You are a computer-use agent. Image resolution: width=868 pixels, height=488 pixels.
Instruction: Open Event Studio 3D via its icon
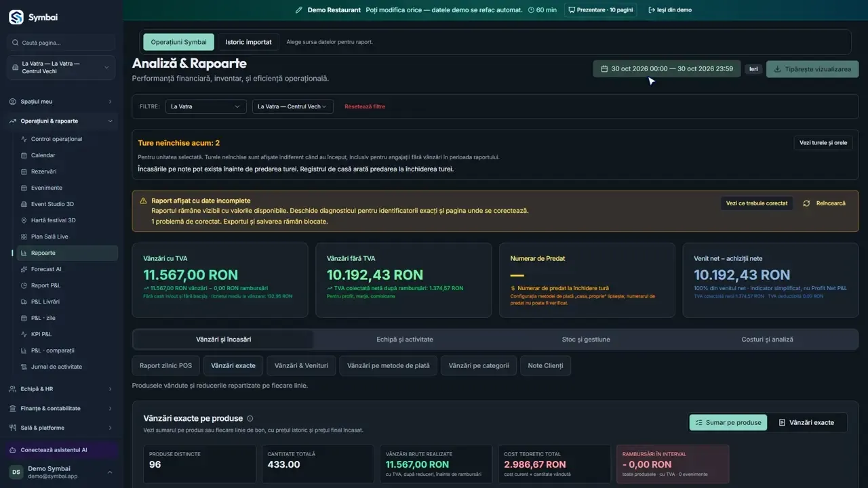24,204
